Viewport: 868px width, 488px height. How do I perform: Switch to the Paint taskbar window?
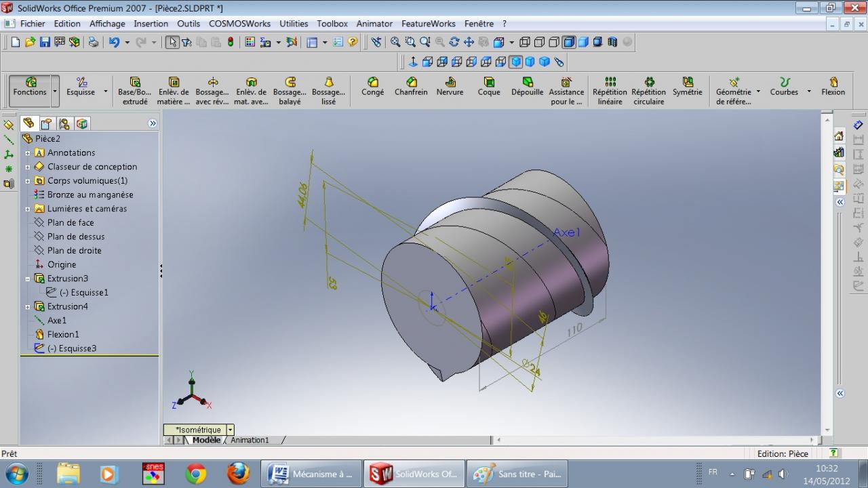pyautogui.click(x=518, y=474)
